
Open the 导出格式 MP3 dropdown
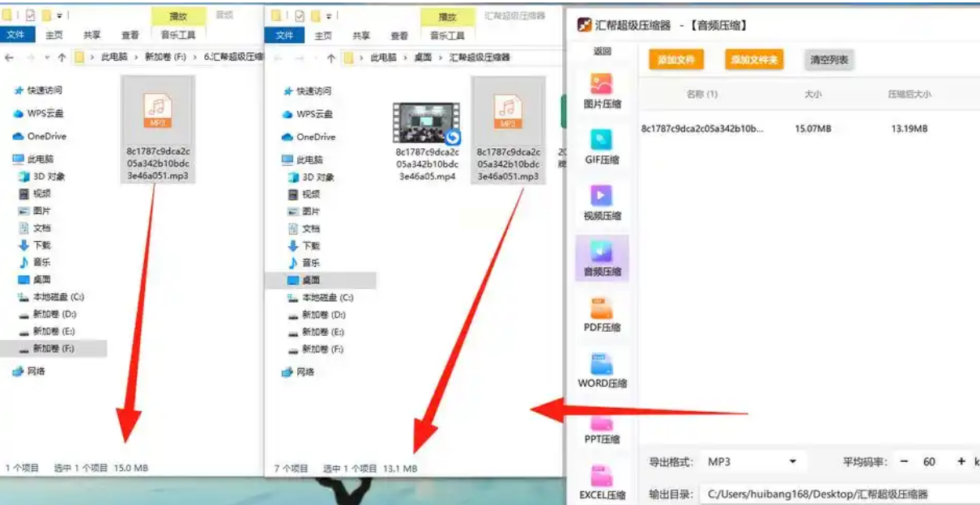pyautogui.click(x=752, y=461)
